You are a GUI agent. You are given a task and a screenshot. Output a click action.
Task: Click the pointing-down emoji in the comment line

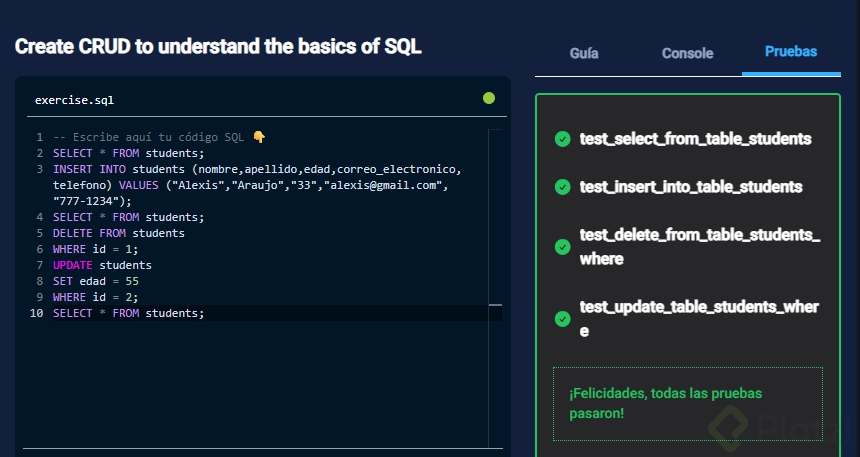click(x=259, y=137)
